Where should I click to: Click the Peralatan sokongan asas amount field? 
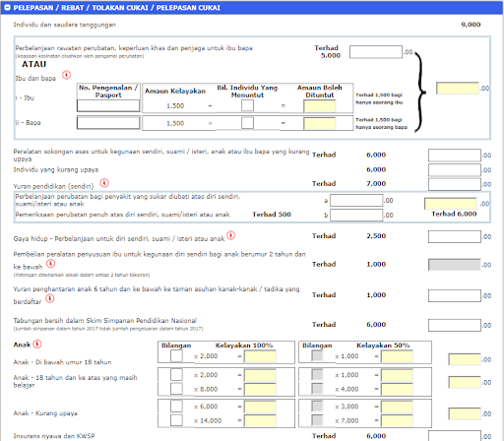[455, 156]
